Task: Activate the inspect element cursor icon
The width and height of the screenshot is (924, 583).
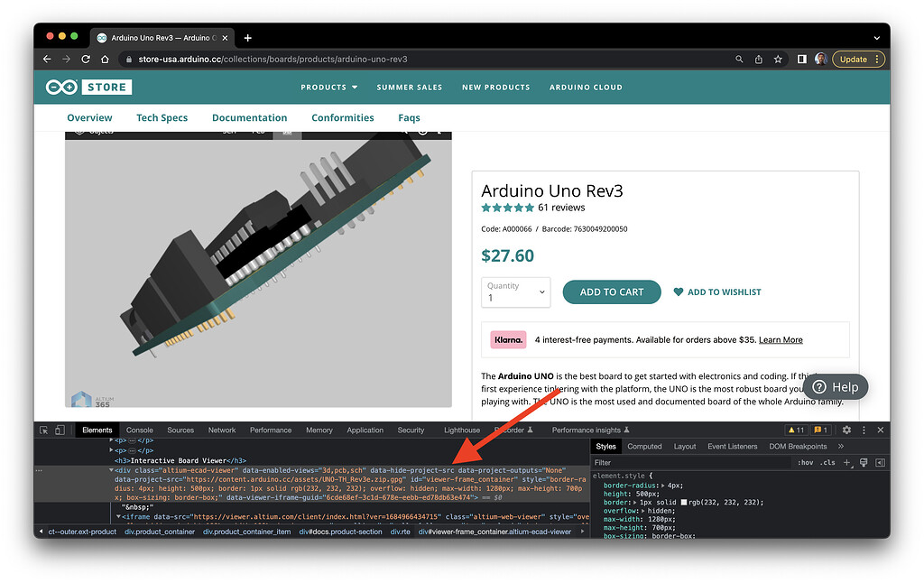Action: coord(44,430)
